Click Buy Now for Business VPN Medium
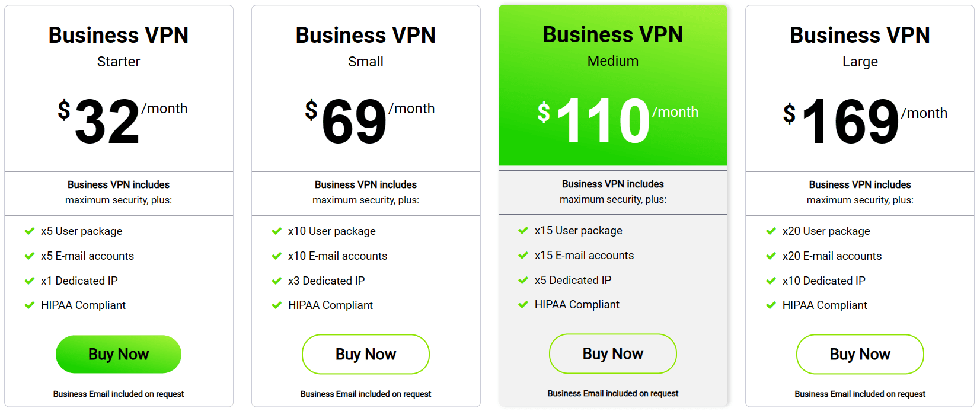 612,353
